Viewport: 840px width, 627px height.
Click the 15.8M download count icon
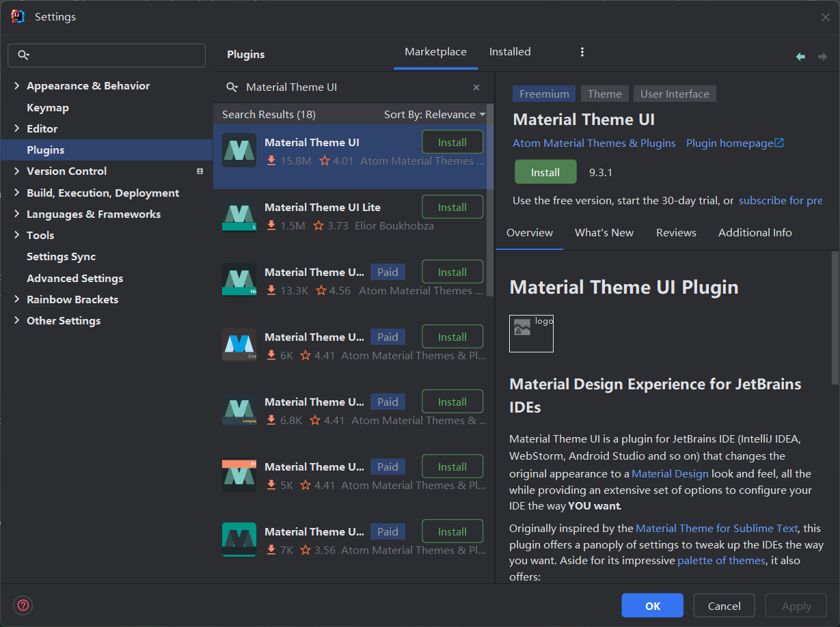click(271, 161)
